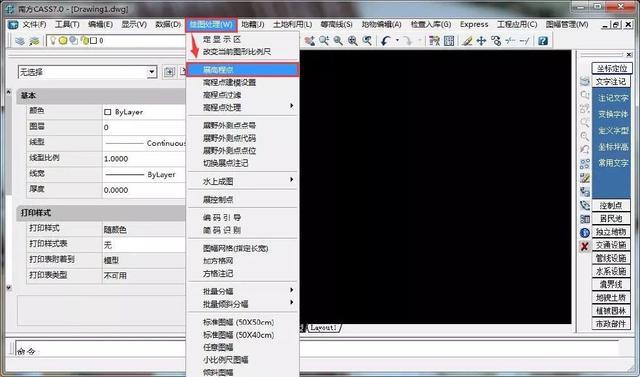Click the extend line icon in toolbar
640x377 pixels.
pos(525,40)
